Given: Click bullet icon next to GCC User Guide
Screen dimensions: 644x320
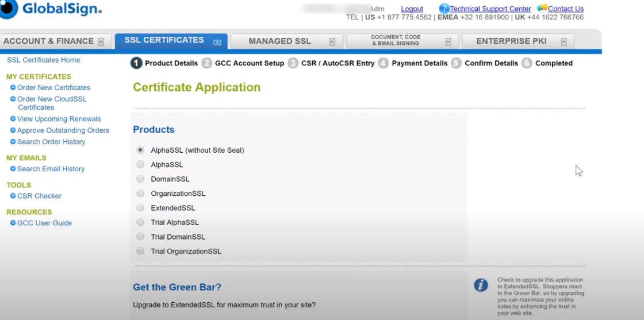Looking at the screenshot, I should point(13,223).
